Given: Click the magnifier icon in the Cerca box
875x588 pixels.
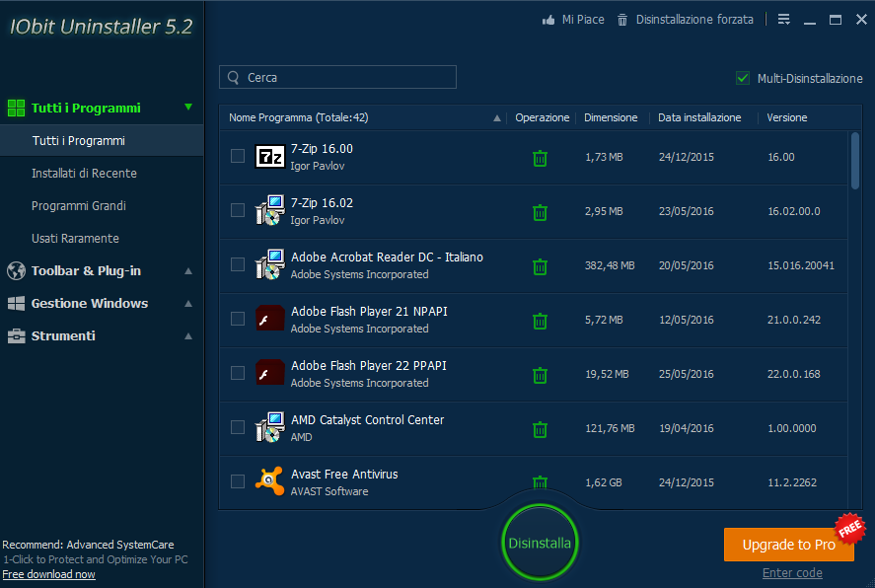Looking at the screenshot, I should click(x=234, y=78).
